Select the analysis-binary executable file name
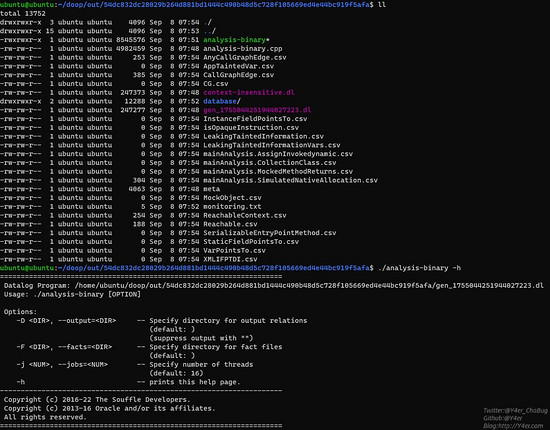 click(234, 40)
